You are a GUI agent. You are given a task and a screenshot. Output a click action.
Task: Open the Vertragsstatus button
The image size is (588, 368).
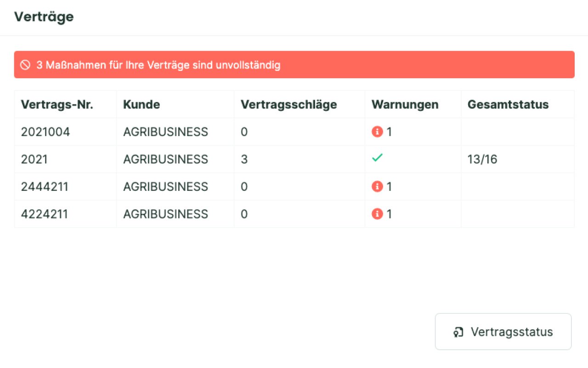pyautogui.click(x=503, y=332)
